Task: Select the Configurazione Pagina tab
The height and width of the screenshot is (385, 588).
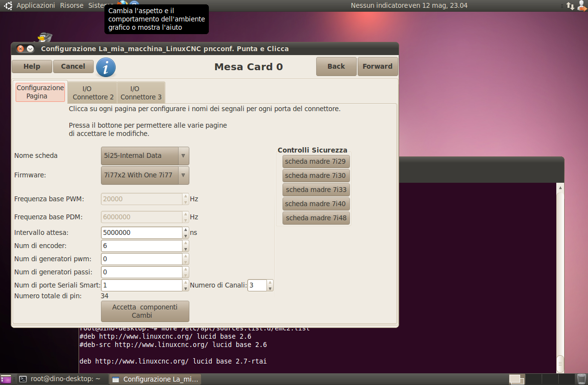Action: 41,92
